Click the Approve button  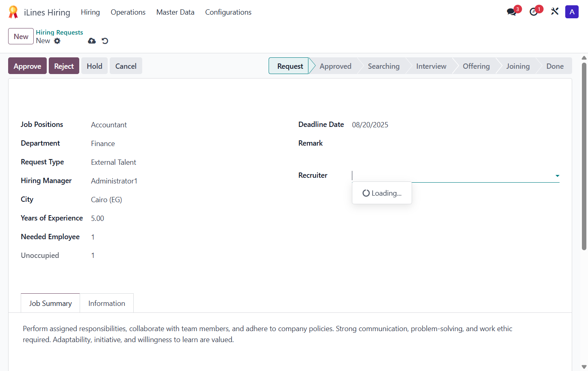click(x=27, y=66)
